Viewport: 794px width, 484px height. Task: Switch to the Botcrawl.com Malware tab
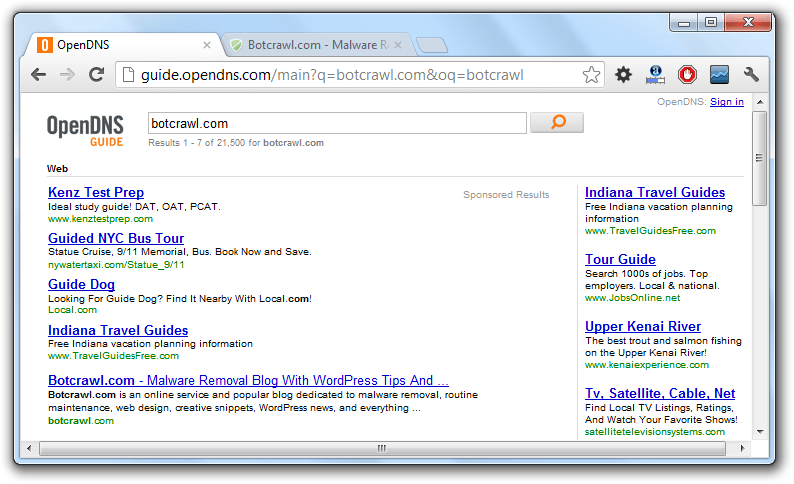tap(318, 45)
